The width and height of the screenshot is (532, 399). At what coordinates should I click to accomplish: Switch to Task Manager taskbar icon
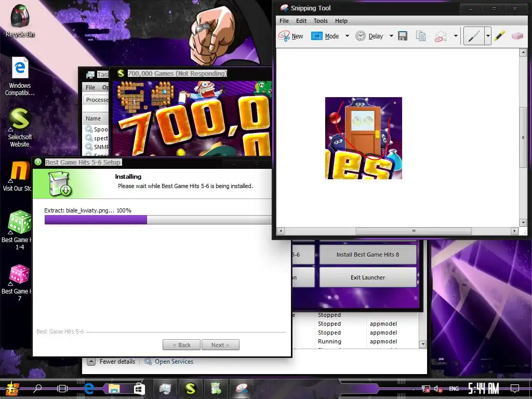165,389
